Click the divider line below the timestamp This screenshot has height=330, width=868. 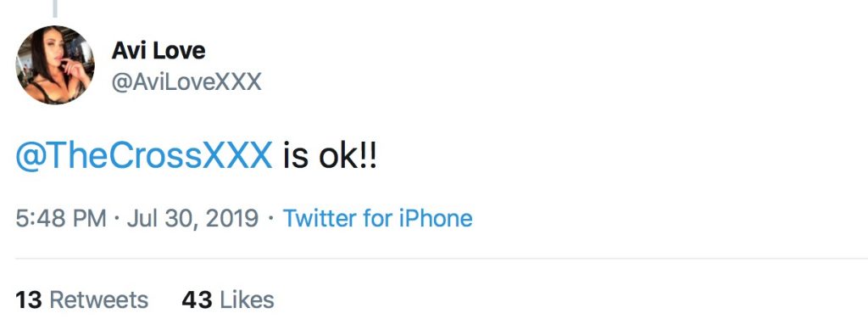441,258
